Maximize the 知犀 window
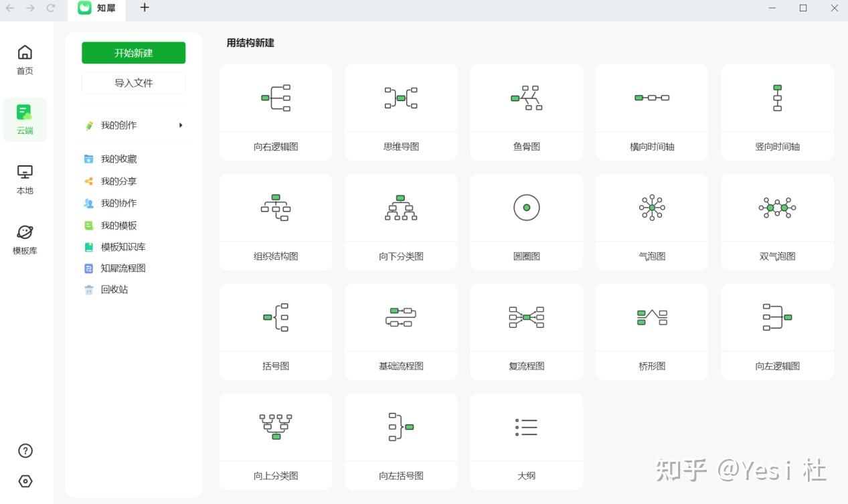The image size is (848, 504). pos(803,8)
